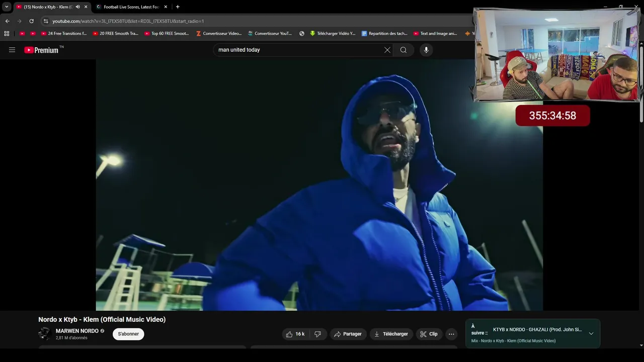Clear the search text with X

coord(387,50)
